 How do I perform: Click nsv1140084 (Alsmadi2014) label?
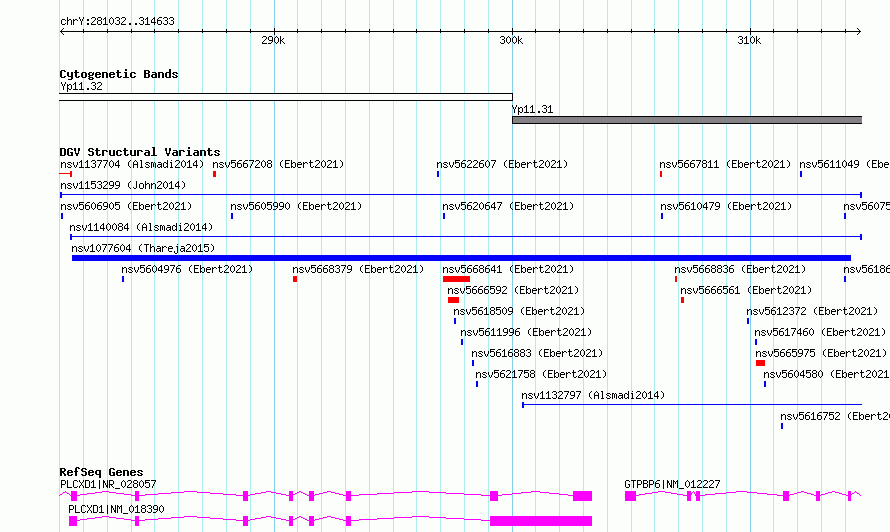(x=141, y=227)
